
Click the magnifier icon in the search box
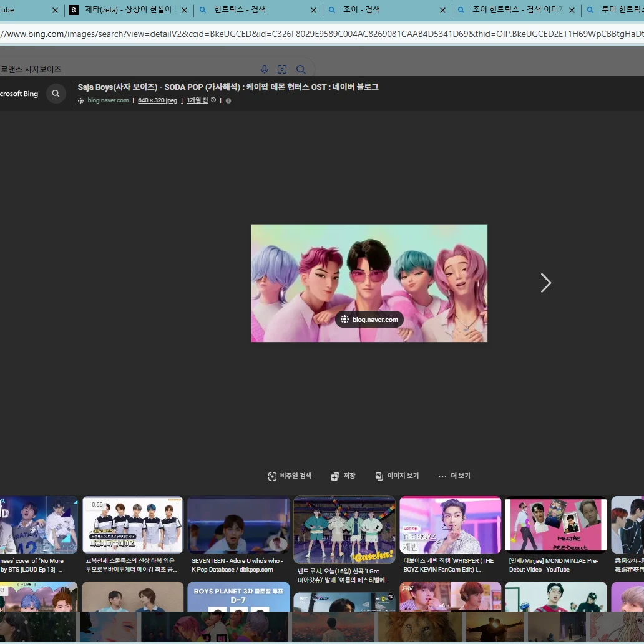301,69
